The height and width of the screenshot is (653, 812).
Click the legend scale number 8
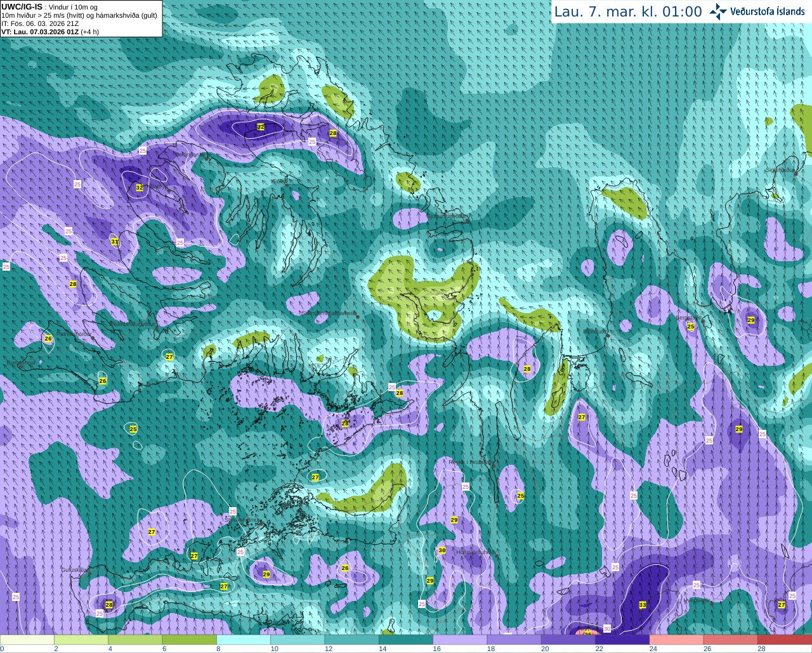point(218,649)
